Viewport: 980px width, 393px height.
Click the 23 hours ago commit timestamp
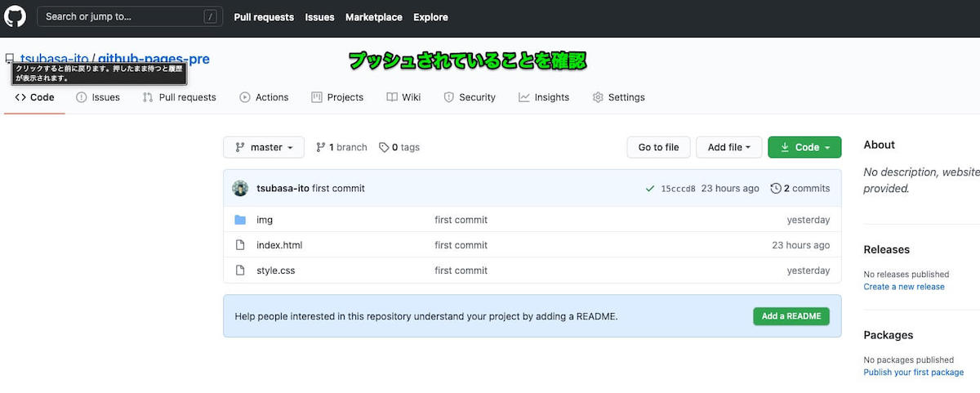730,189
